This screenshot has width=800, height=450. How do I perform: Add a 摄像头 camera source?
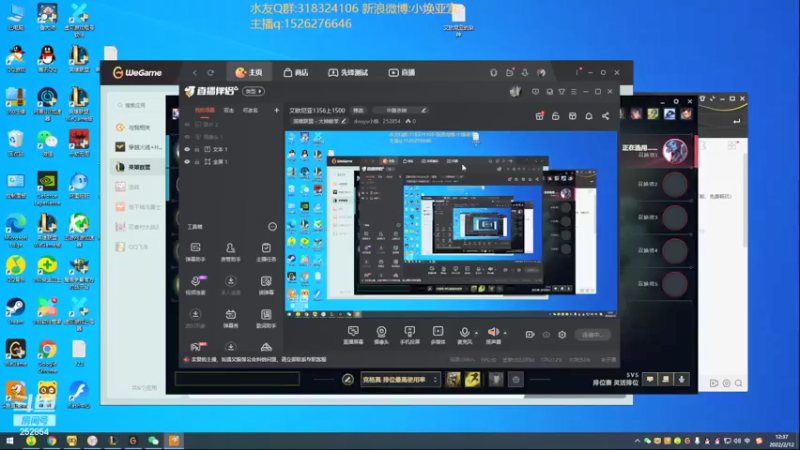click(381, 335)
